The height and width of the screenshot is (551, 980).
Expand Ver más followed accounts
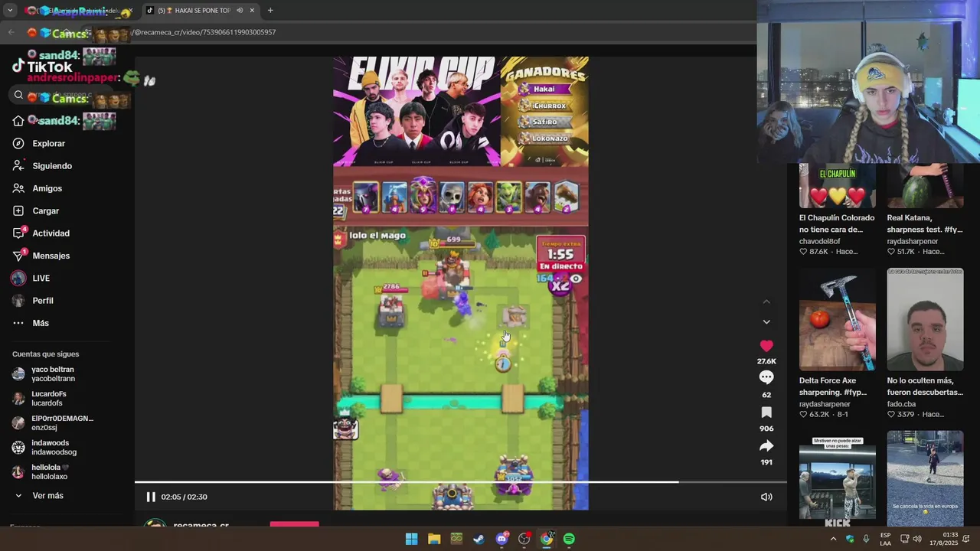coord(40,496)
